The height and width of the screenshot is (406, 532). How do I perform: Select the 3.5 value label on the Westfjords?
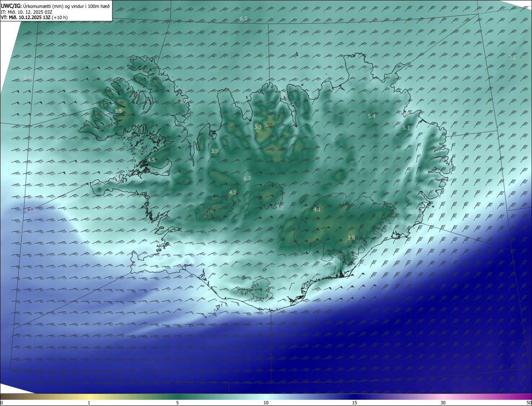pos(118,111)
